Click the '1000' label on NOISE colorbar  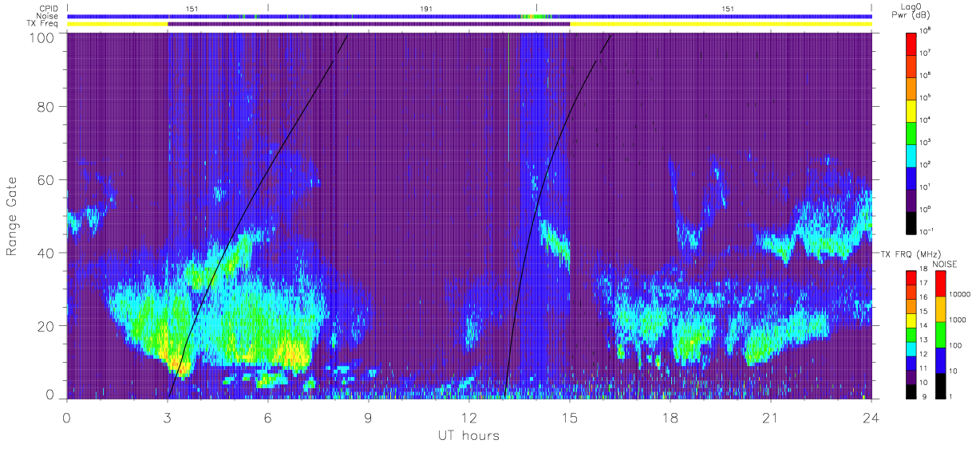pyautogui.click(x=959, y=320)
